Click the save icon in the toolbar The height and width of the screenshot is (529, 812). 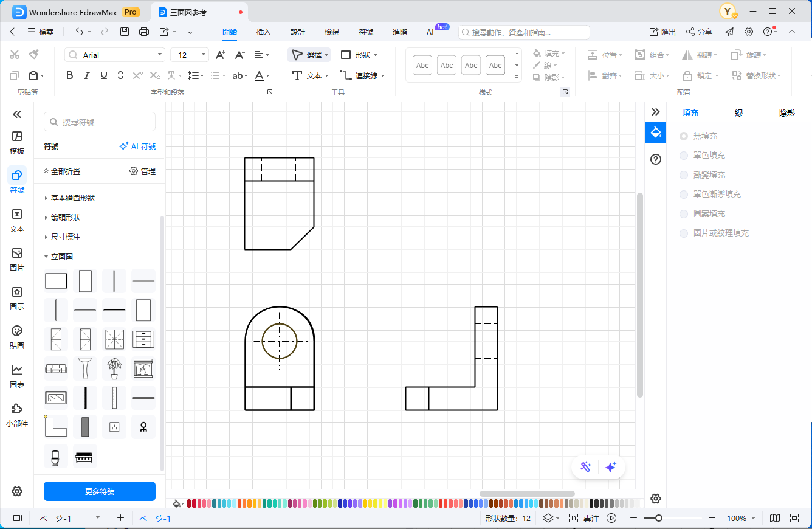pos(125,32)
